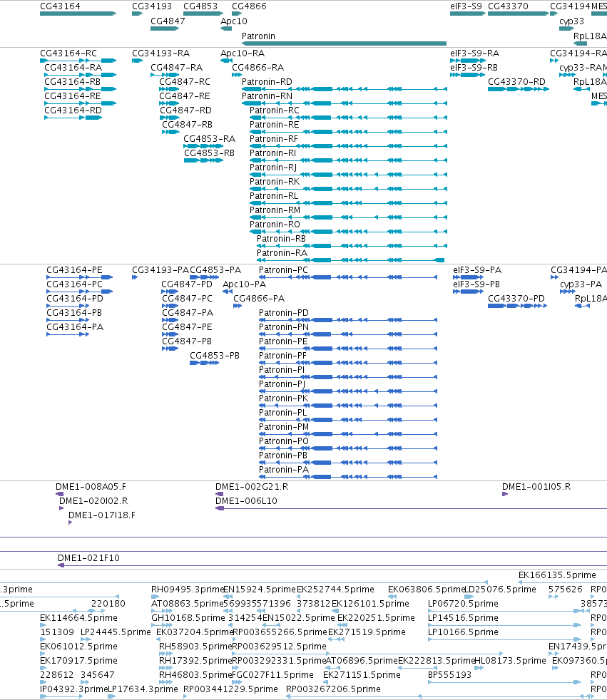
Task: Select EST HL08173.5prime
Action: tap(509, 661)
